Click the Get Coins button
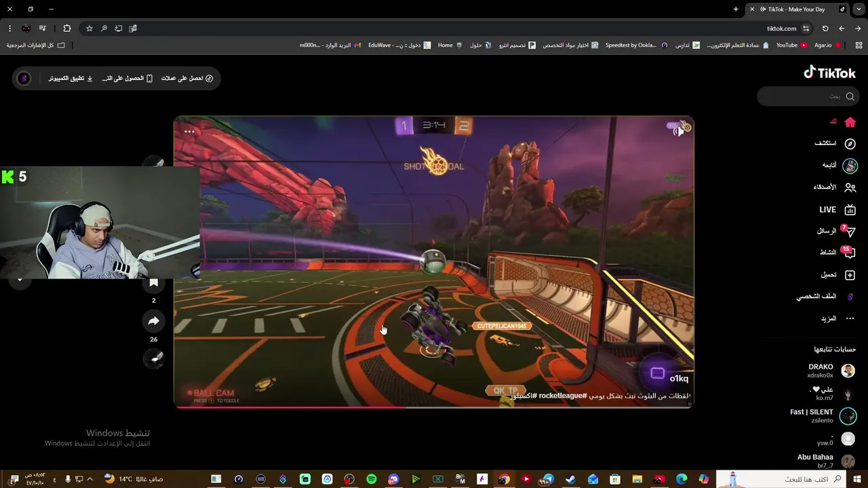 pos(187,79)
